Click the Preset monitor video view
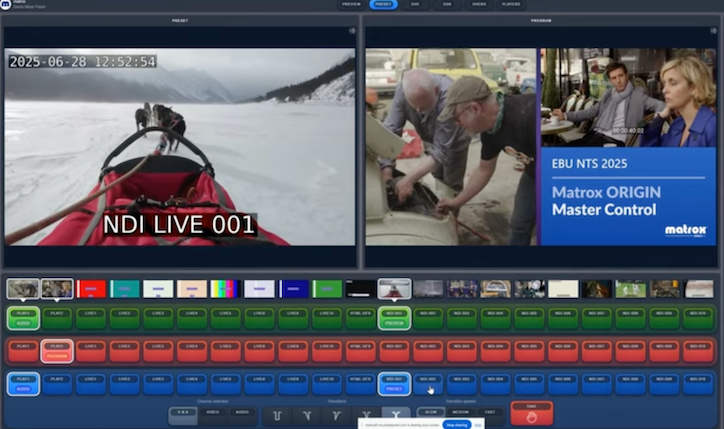The height and width of the screenshot is (429, 724). coord(180,147)
